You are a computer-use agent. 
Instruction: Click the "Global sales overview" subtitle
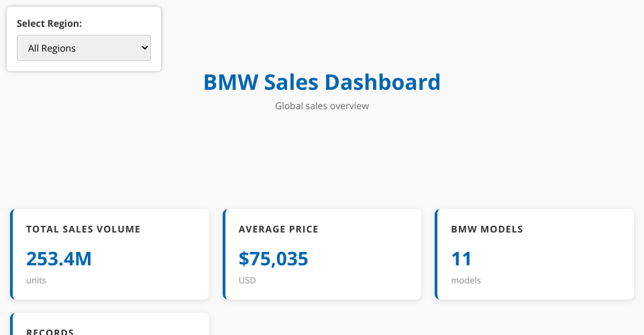pyautogui.click(x=322, y=106)
